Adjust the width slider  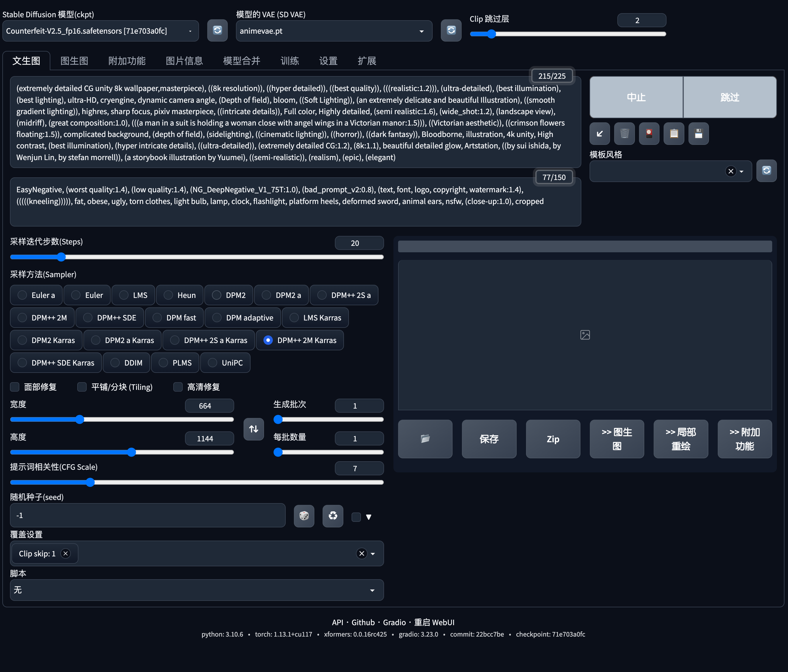[122, 419]
